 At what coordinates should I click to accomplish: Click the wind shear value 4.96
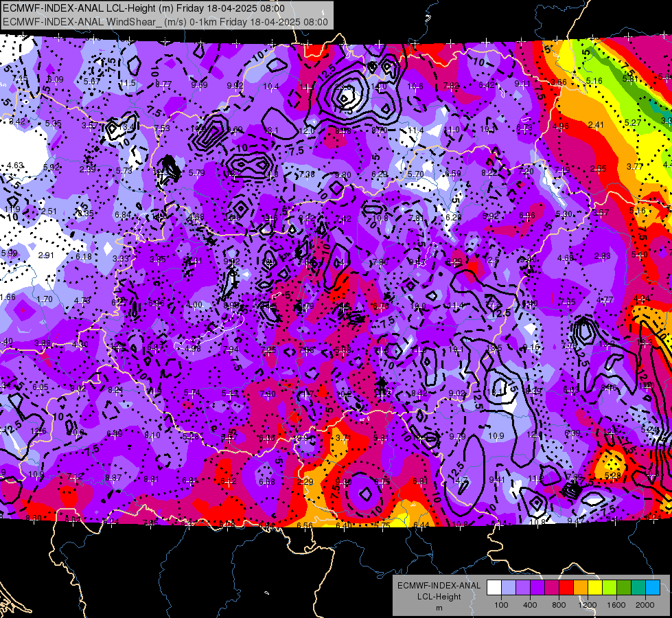(561, 126)
